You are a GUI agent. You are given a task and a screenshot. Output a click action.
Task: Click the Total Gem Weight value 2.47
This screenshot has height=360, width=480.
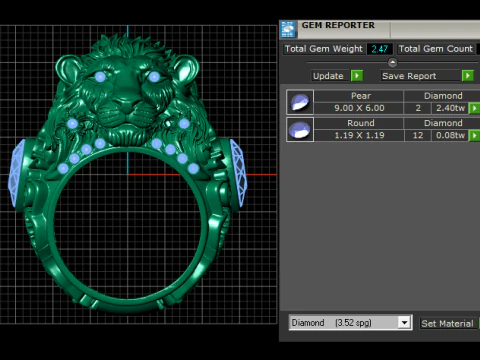click(x=380, y=49)
